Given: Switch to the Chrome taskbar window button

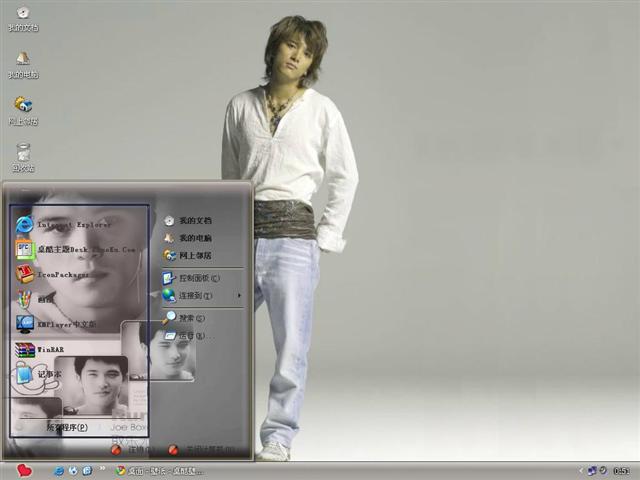Looking at the screenshot, I should click(159, 471).
